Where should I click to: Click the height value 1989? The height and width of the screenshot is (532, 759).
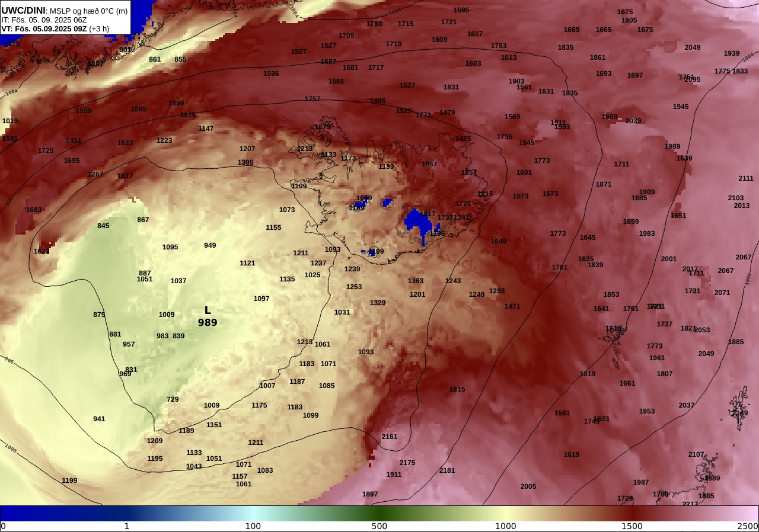(672, 146)
